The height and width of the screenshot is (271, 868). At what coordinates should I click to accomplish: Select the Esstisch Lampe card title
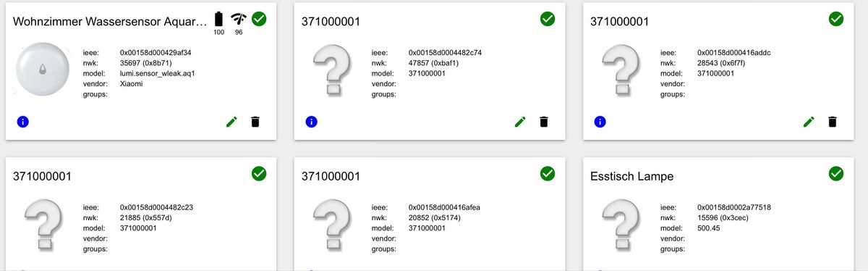pos(632,176)
